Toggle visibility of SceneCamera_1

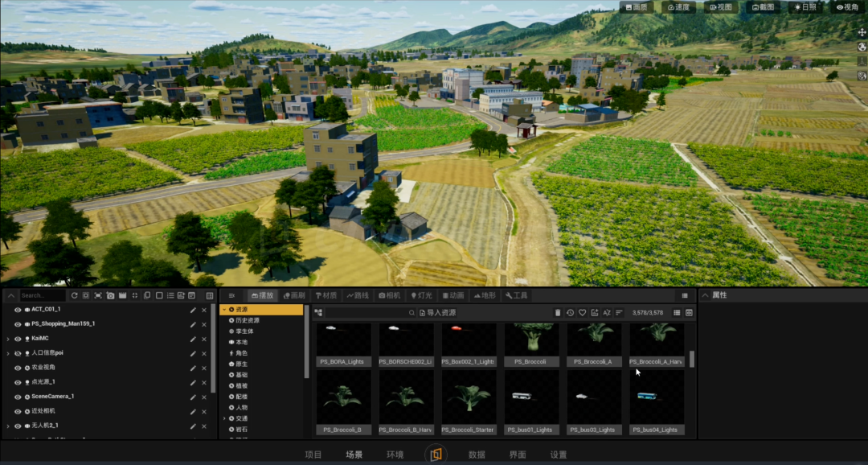click(x=18, y=397)
